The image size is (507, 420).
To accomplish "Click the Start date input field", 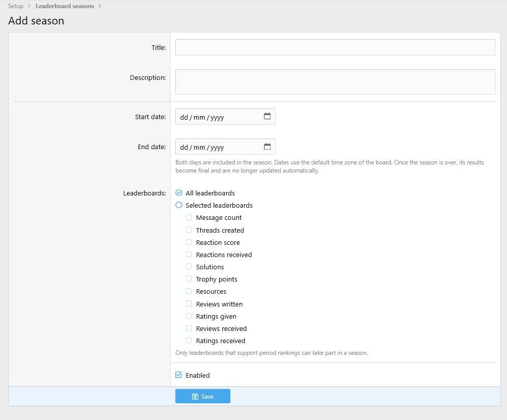I will [225, 117].
